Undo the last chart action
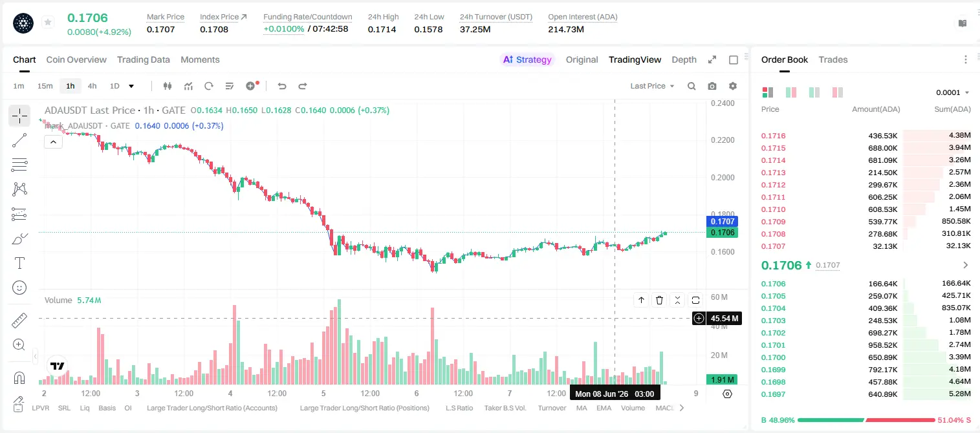This screenshot has width=980, height=433. click(281, 86)
